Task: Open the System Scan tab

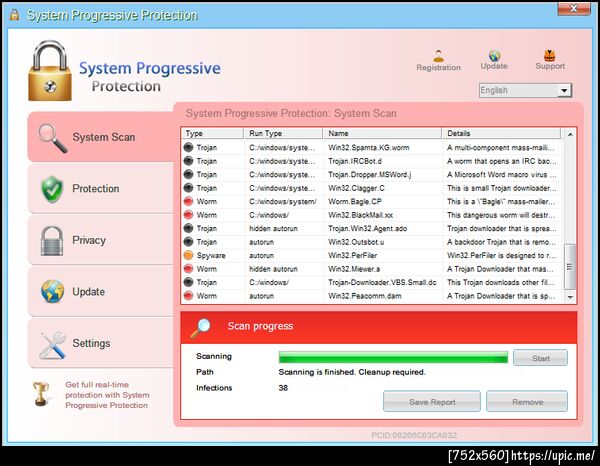Action: (x=101, y=137)
